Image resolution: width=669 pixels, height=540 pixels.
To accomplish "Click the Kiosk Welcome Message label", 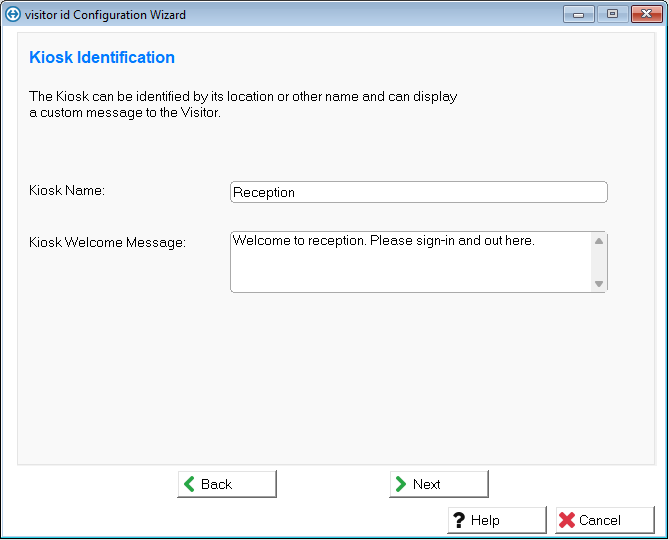I will (x=107, y=242).
